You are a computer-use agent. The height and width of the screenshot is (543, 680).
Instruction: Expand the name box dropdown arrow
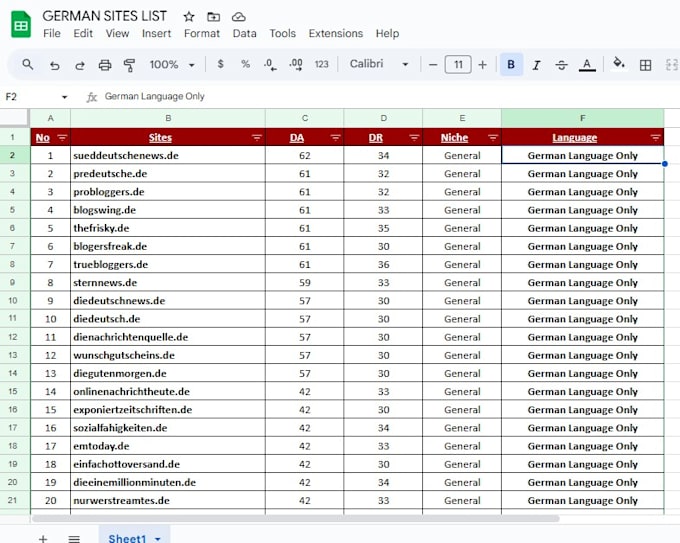click(x=65, y=97)
